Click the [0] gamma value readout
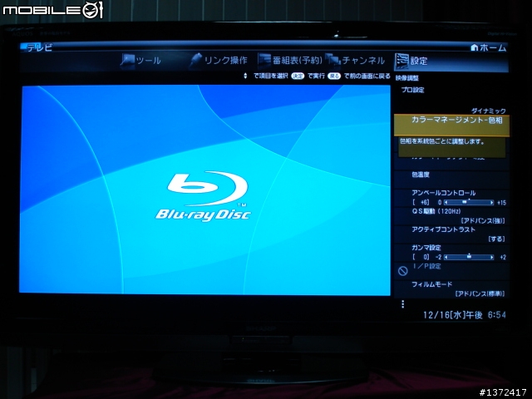The image size is (532, 399). tap(421, 257)
